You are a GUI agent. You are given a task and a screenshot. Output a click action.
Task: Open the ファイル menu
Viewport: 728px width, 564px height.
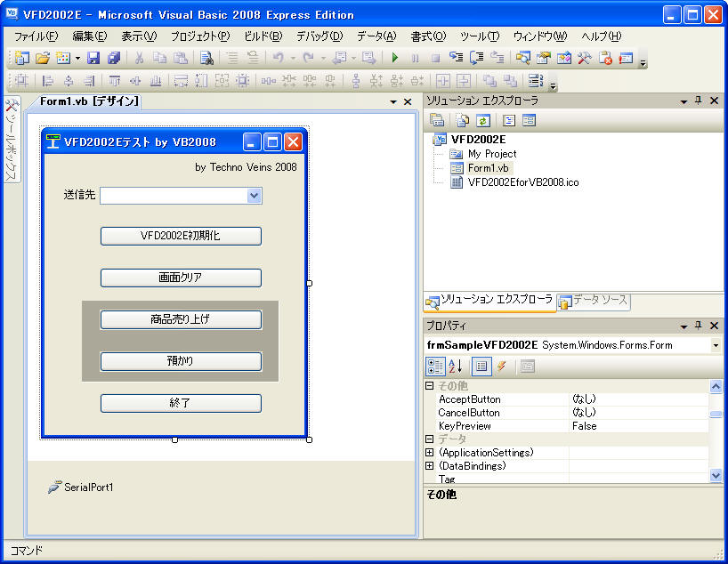(x=36, y=36)
